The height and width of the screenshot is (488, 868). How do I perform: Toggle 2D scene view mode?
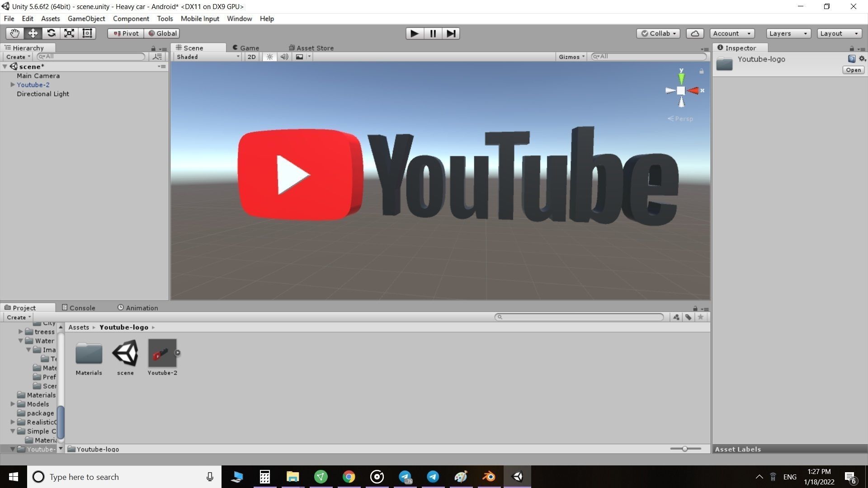tap(251, 57)
